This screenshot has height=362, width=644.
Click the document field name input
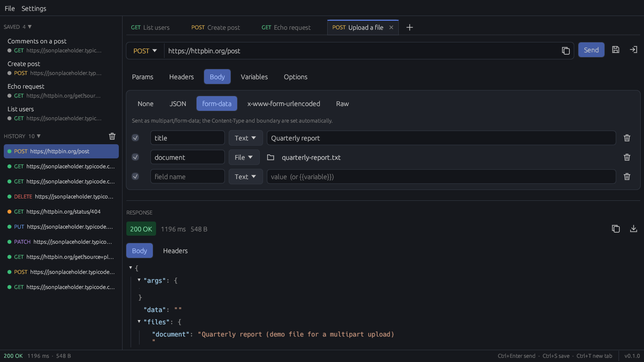tap(188, 157)
